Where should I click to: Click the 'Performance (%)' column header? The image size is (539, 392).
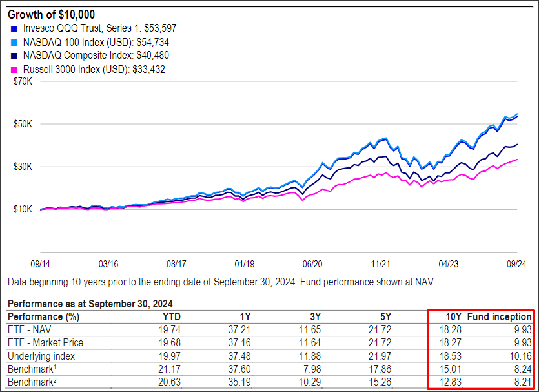click(44, 316)
